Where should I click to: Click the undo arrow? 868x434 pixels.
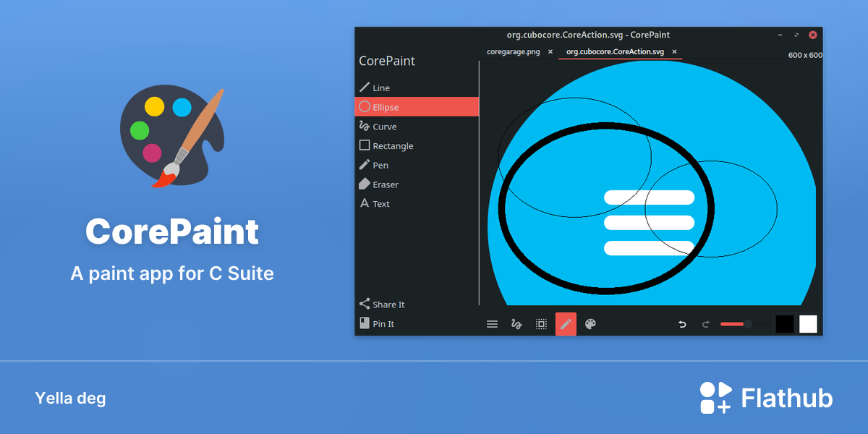pyautogui.click(x=682, y=325)
